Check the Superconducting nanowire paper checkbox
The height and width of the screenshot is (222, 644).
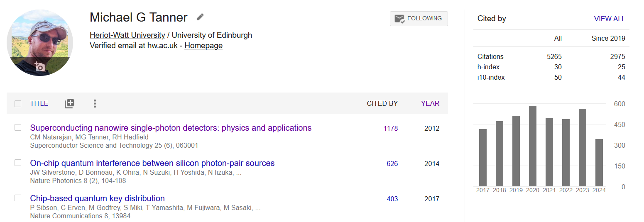tap(18, 127)
